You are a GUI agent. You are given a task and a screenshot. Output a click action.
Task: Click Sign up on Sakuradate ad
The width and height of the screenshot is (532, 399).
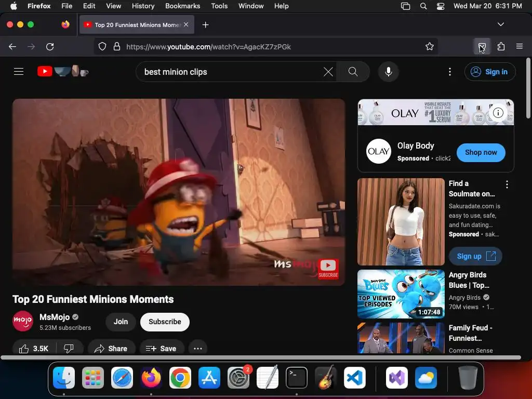coord(475,256)
